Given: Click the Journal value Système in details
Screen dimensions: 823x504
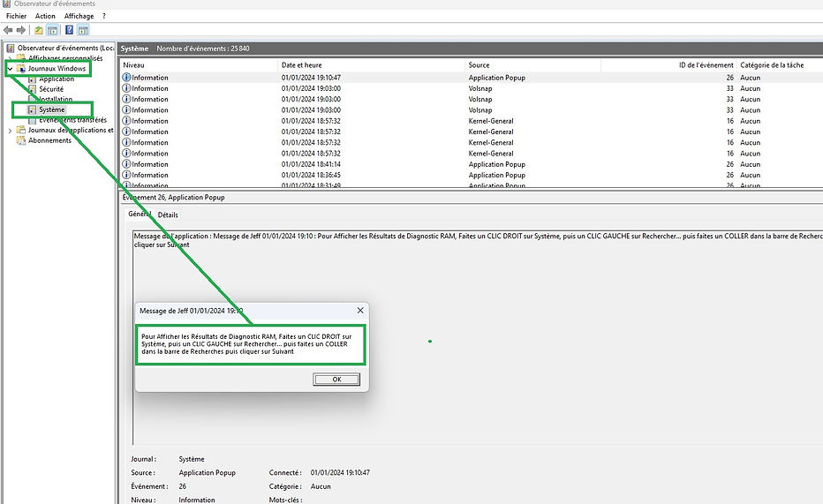Looking at the screenshot, I should pos(192,459).
